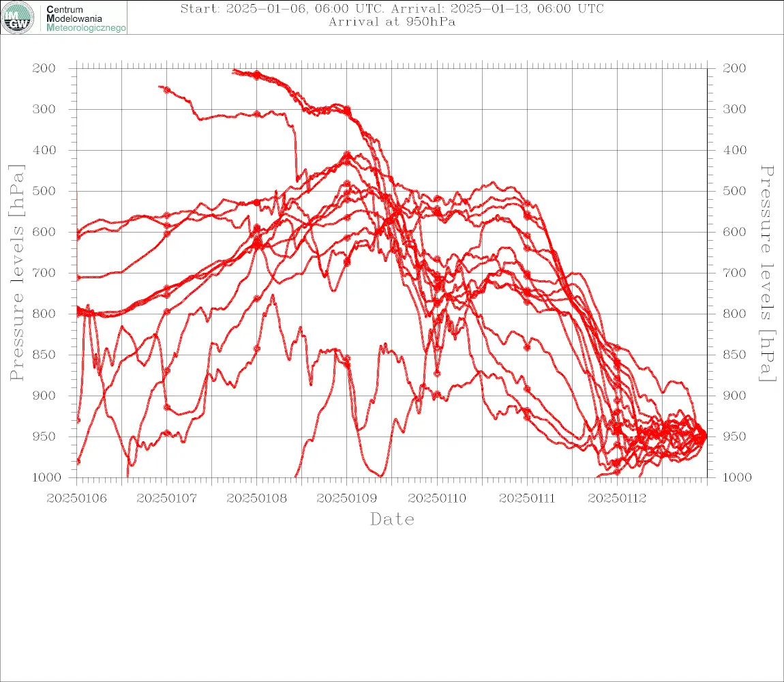The width and height of the screenshot is (784, 682).
Task: Click the 20250107 date label
Action: pyautogui.click(x=166, y=499)
